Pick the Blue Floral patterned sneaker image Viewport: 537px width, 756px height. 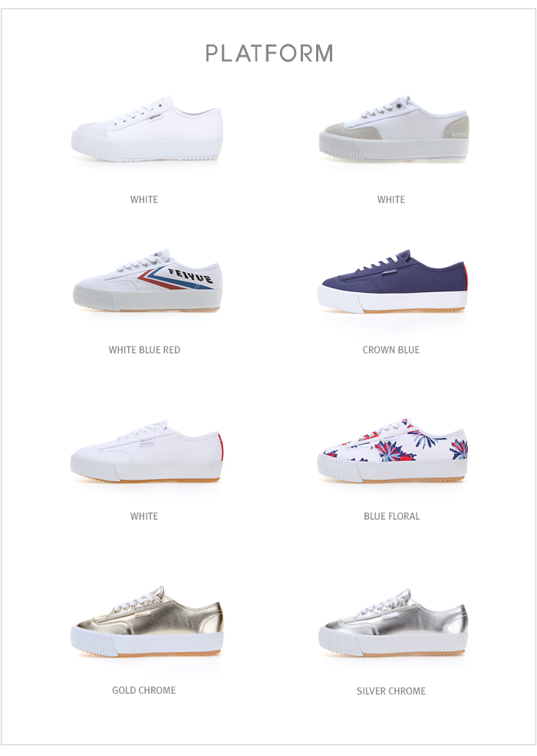click(392, 450)
